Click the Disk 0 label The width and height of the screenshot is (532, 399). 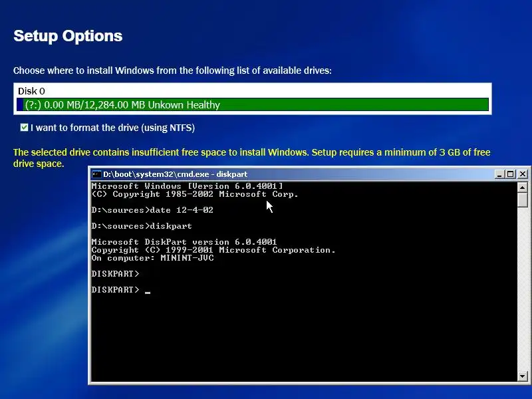tap(31, 91)
